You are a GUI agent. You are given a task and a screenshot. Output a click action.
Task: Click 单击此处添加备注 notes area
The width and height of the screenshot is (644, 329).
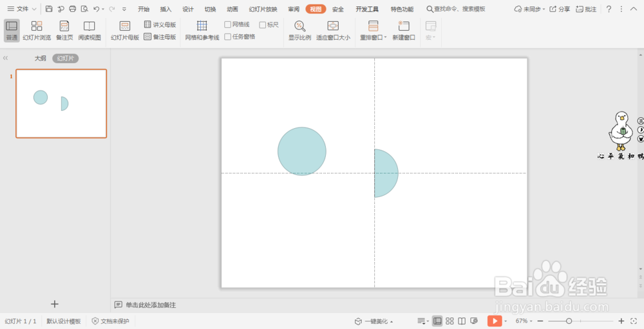click(151, 305)
